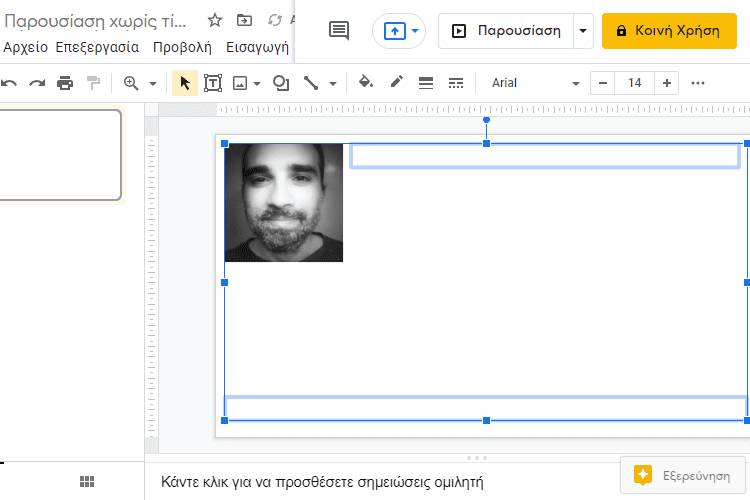Select the slide thumbnail in the filmstrip
Screen dimensions: 750x500
60,155
